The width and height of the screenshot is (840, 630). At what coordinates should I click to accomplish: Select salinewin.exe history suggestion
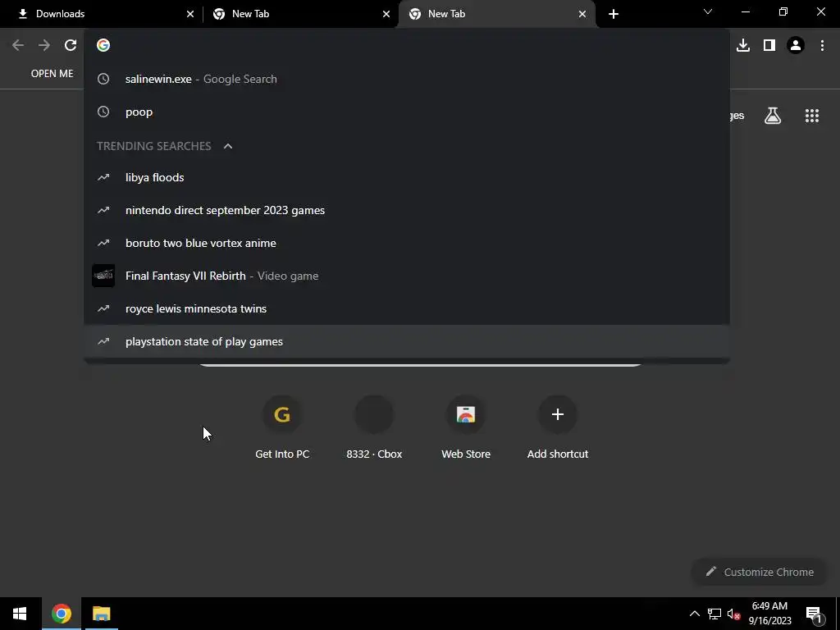pos(407,80)
